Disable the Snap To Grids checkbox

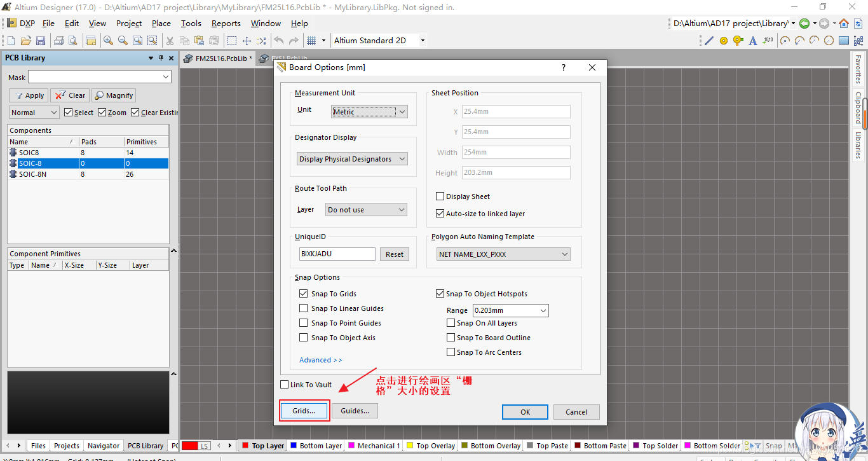pos(303,294)
